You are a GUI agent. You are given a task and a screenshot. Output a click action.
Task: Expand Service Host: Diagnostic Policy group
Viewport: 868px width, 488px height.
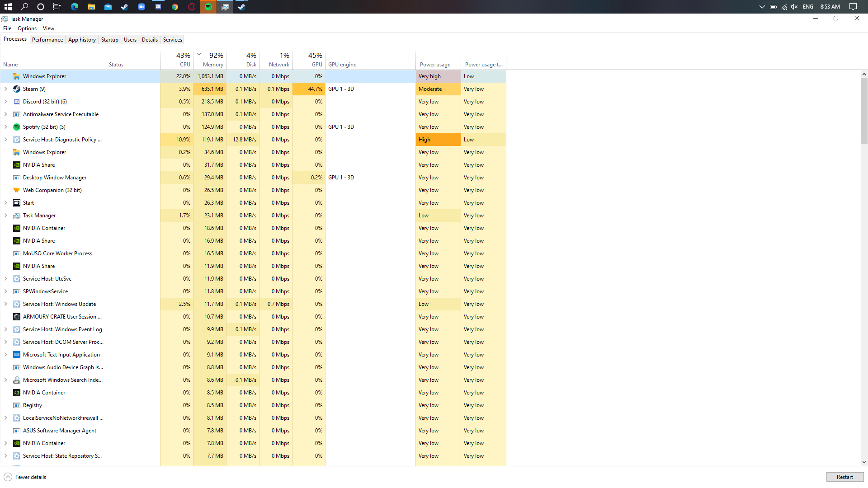click(5, 140)
